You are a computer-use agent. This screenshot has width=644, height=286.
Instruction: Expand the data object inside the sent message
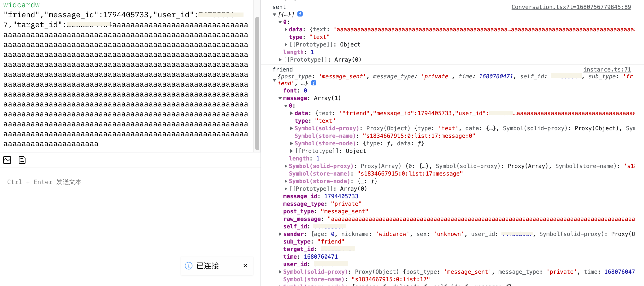286,29
